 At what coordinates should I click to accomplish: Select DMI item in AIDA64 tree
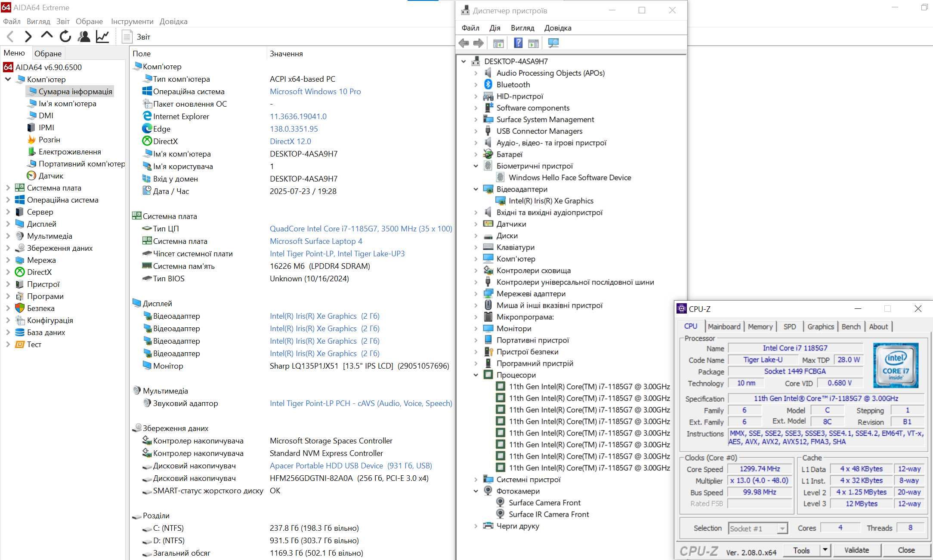tap(46, 116)
